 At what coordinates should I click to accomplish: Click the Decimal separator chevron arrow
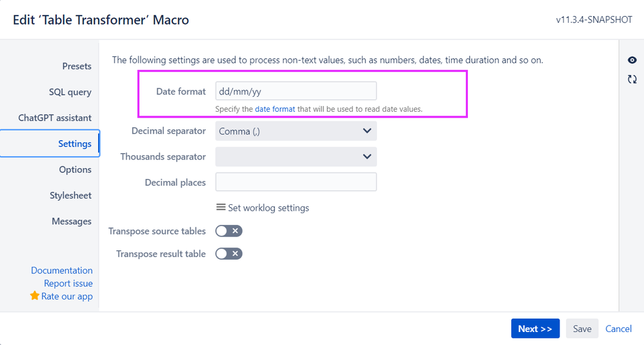pyautogui.click(x=367, y=131)
